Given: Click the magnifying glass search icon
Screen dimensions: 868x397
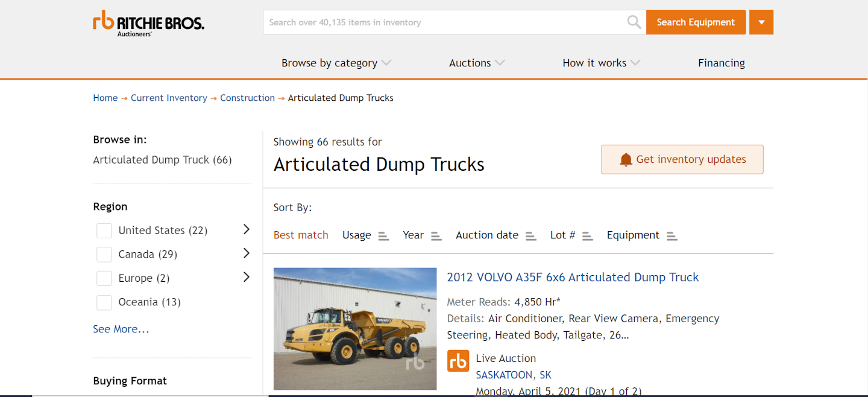Looking at the screenshot, I should pyautogui.click(x=634, y=22).
